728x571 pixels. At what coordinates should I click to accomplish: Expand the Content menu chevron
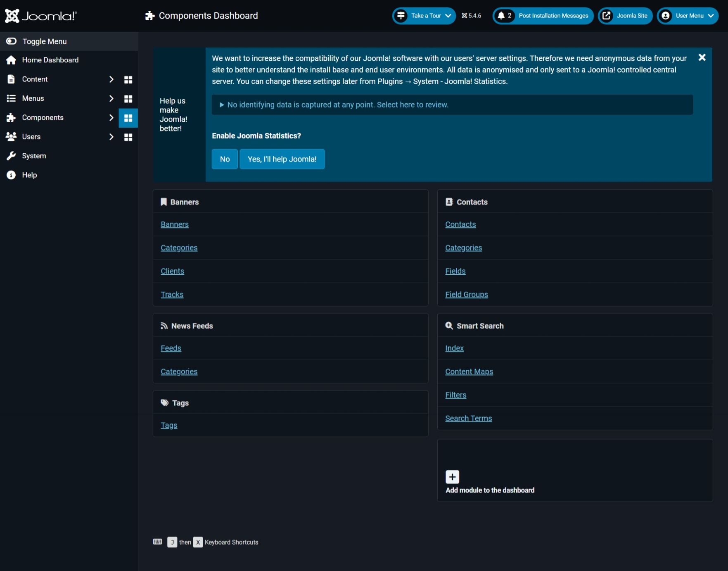(111, 79)
